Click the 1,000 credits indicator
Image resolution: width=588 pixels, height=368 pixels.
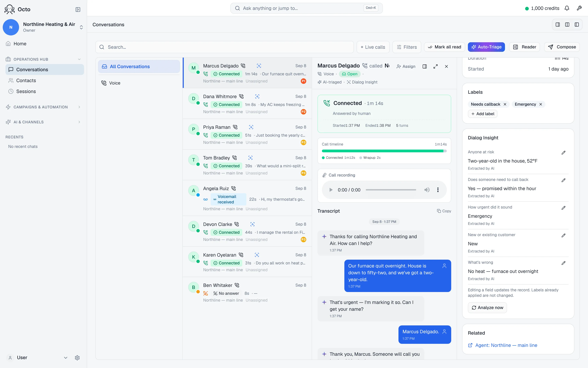click(542, 8)
